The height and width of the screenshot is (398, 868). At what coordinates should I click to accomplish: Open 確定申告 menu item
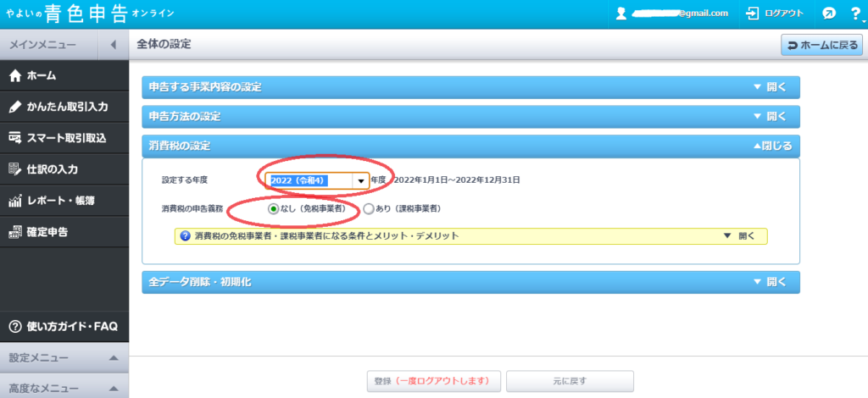point(64,232)
